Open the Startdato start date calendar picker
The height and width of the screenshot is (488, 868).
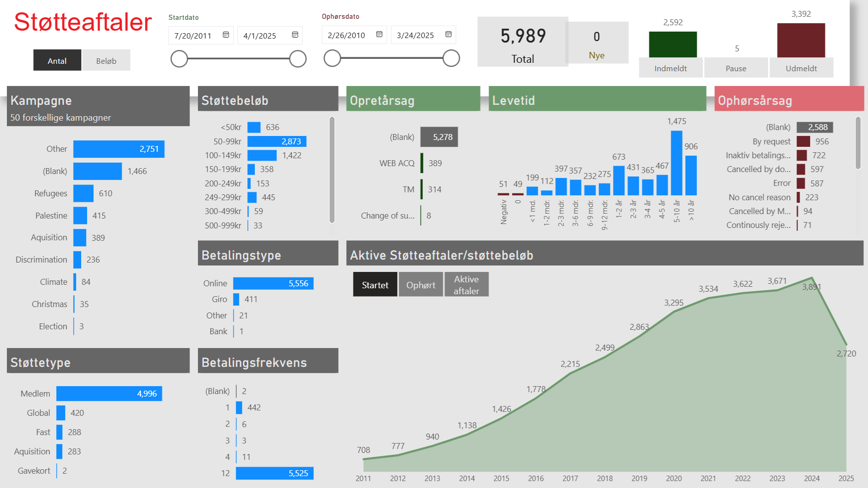(226, 35)
